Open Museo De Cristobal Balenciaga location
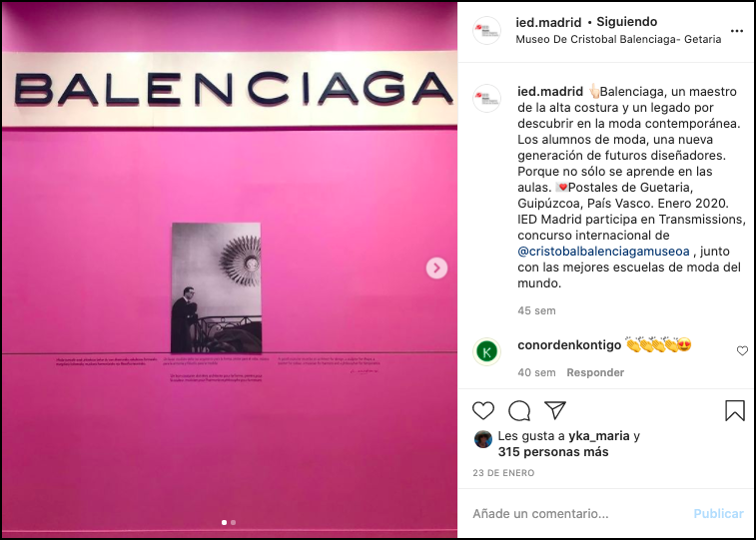The width and height of the screenshot is (756, 540). coord(618,39)
